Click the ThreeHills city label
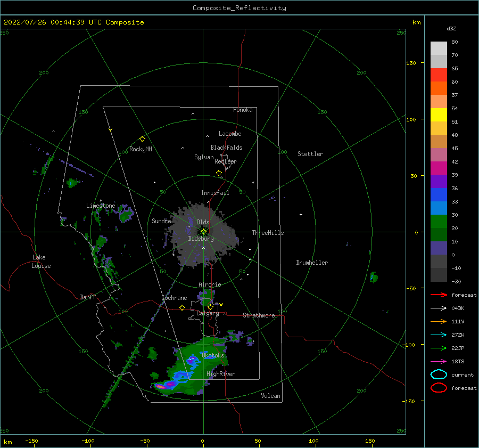Viewport: 479px width, 448px height. click(x=268, y=233)
